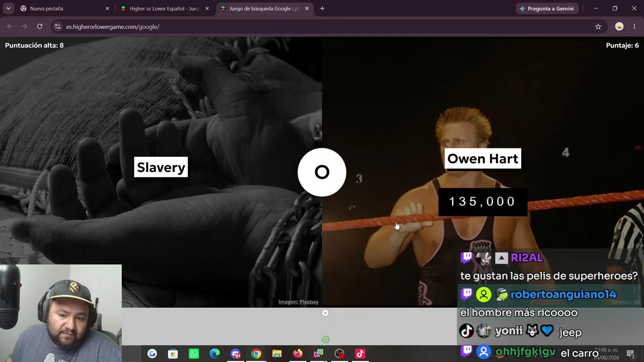Click the robertoanguiano14 chat username
The width and height of the screenshot is (644, 362).
coord(563,295)
